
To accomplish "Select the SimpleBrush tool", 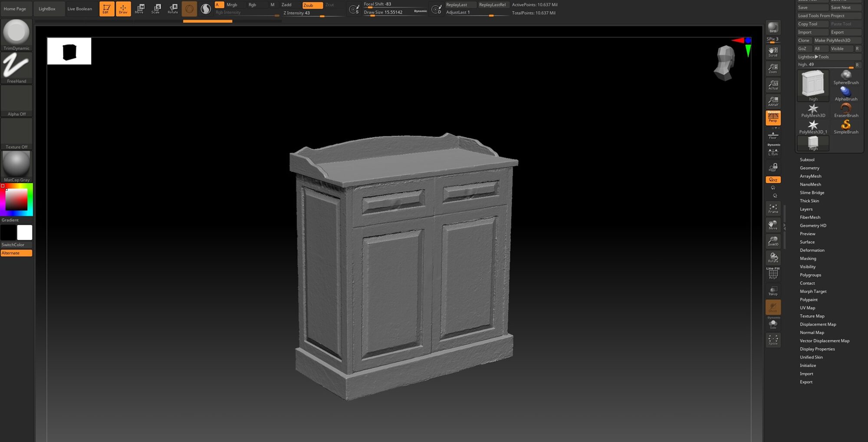I will tap(845, 125).
